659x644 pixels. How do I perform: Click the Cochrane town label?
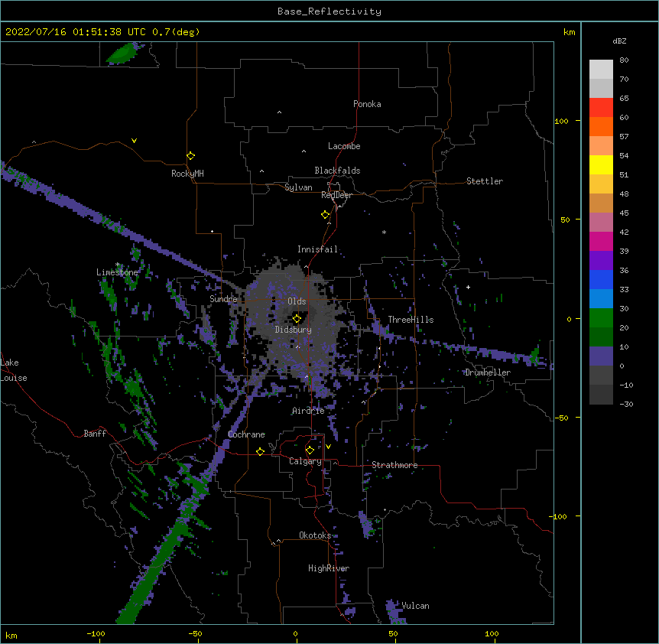(246, 434)
